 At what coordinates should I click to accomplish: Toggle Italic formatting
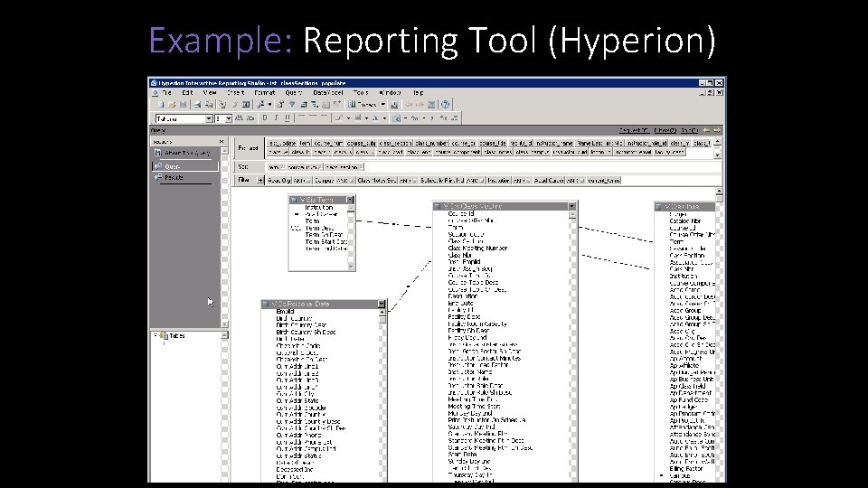(276, 117)
